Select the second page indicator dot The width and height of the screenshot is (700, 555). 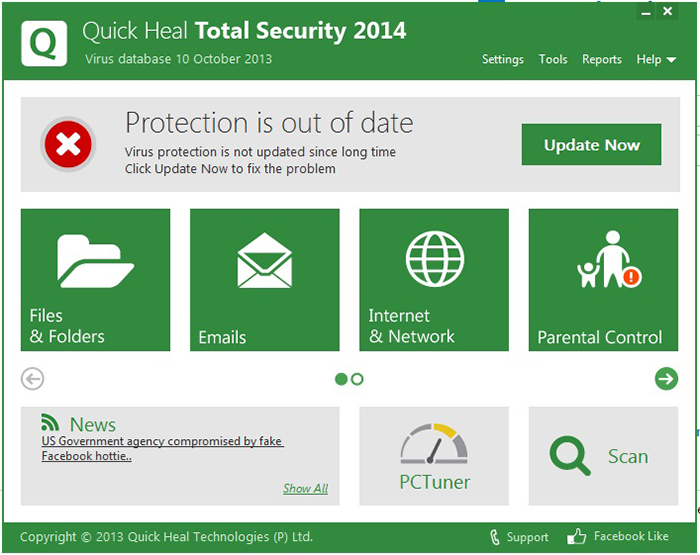click(357, 379)
